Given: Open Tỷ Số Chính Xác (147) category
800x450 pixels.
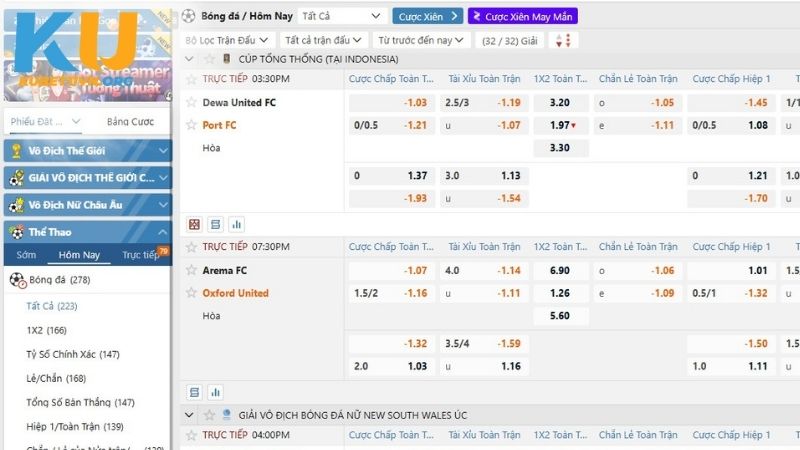Looking at the screenshot, I should [x=73, y=354].
